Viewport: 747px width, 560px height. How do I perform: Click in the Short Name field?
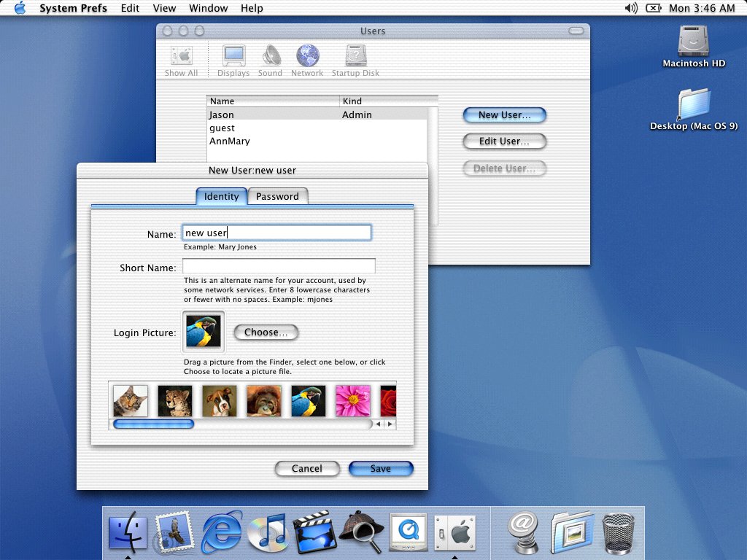point(279,265)
